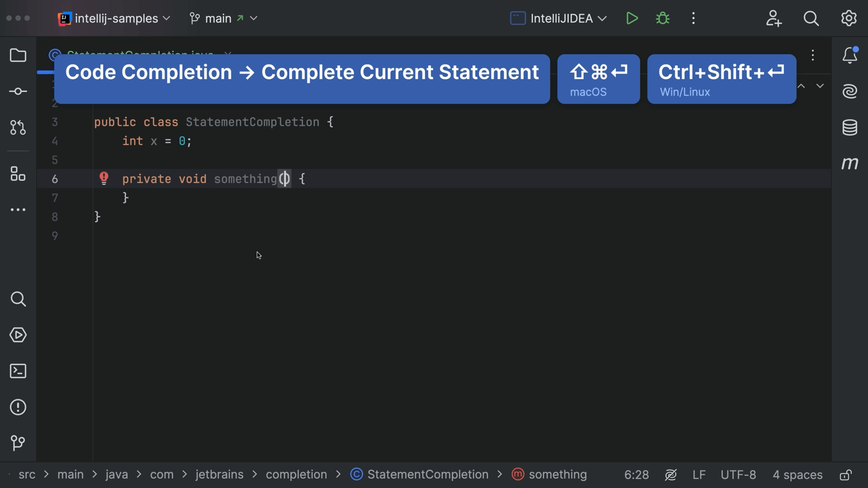This screenshot has width=868, height=488.
Task: Open the Terminal tool window
Action: pyautogui.click(x=18, y=371)
